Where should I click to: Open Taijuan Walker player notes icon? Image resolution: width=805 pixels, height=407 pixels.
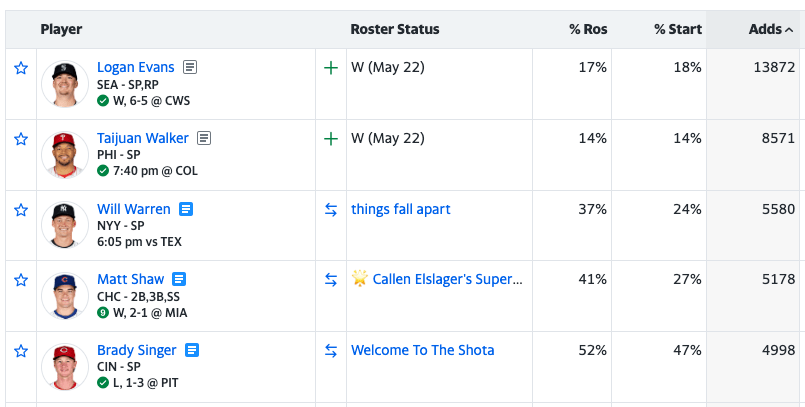pos(204,138)
